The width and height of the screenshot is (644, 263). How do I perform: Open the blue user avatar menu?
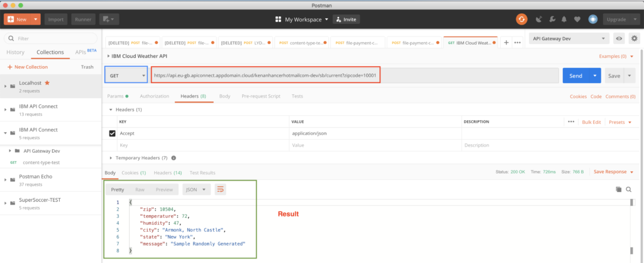pyautogui.click(x=592, y=20)
